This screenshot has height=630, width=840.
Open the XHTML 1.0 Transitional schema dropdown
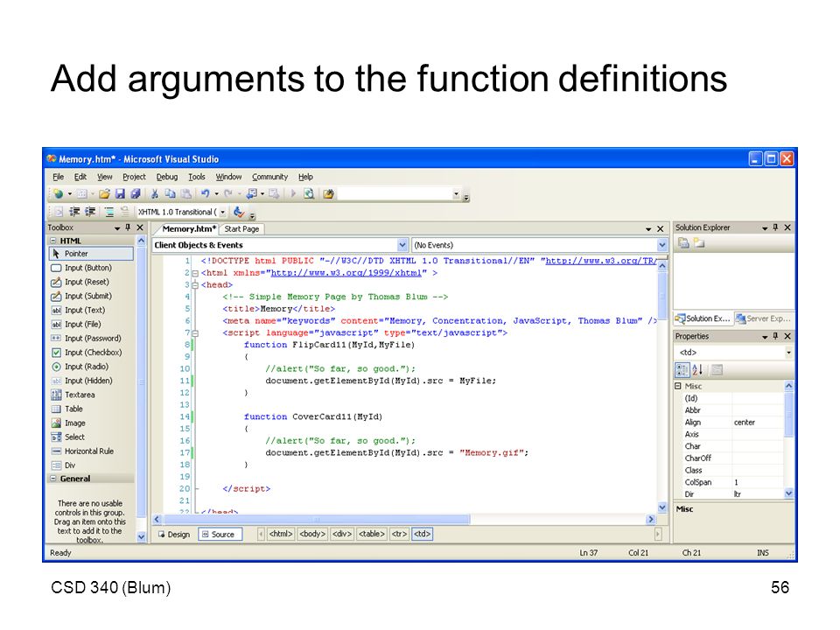click(x=223, y=212)
